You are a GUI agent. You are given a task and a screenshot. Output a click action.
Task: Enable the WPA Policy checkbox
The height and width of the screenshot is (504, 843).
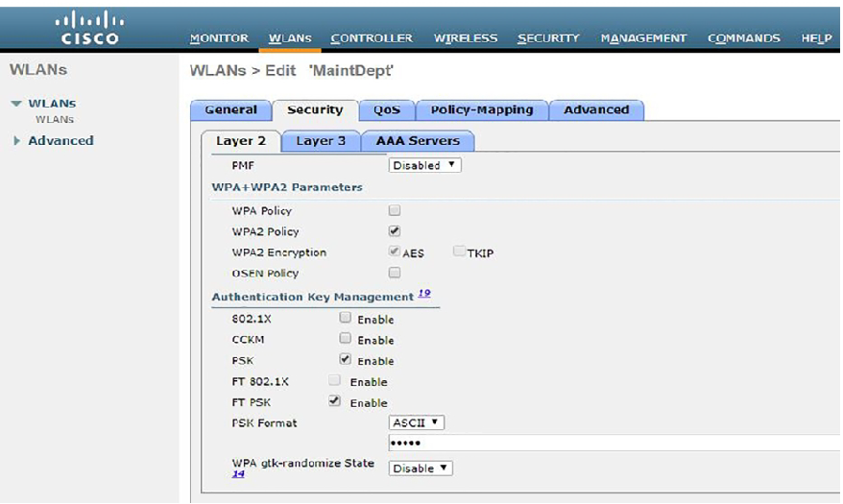[395, 210]
